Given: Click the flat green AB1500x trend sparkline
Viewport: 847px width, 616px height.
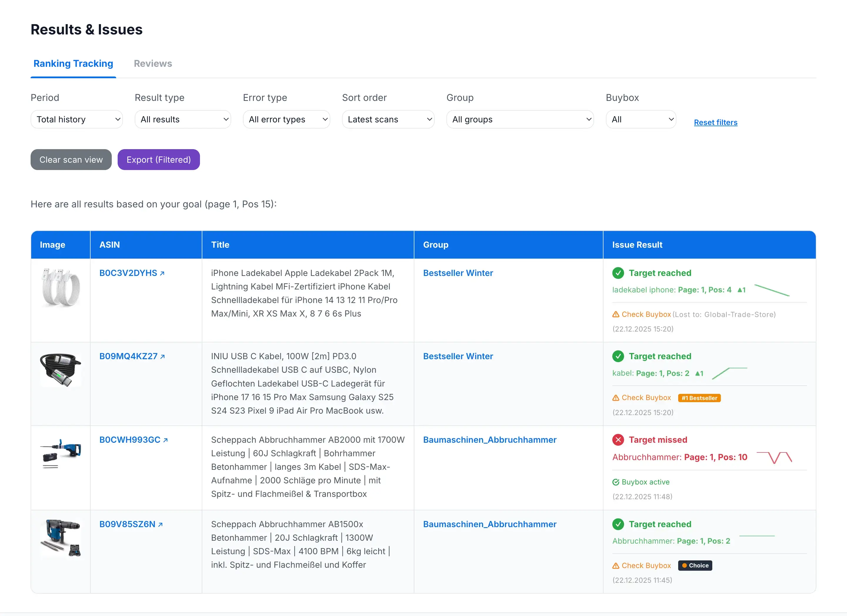Looking at the screenshot, I should pos(757,536).
